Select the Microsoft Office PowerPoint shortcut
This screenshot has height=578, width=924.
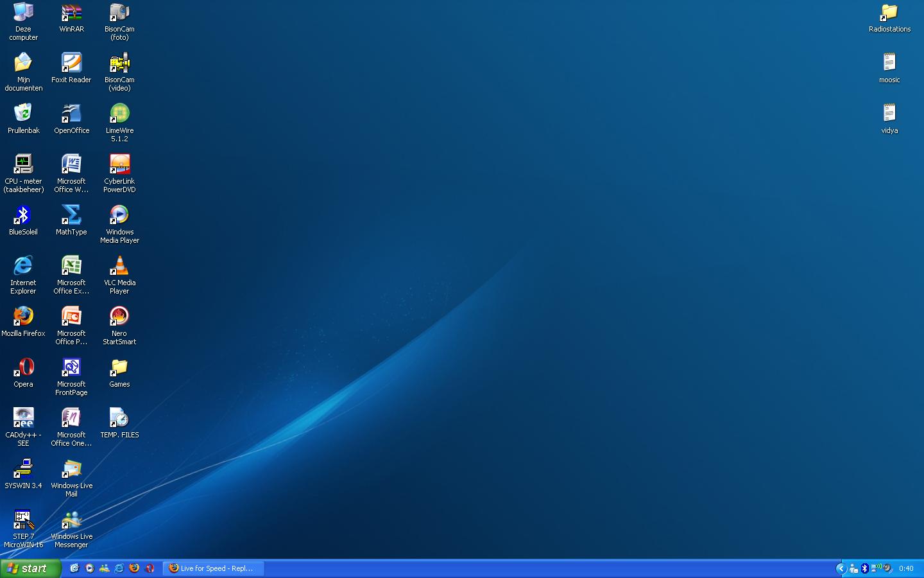tap(71, 326)
